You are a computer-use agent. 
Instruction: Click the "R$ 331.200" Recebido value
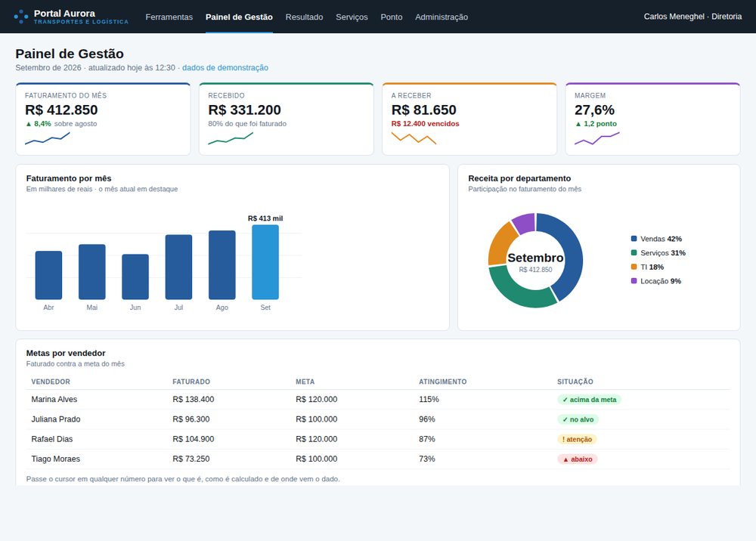click(244, 110)
